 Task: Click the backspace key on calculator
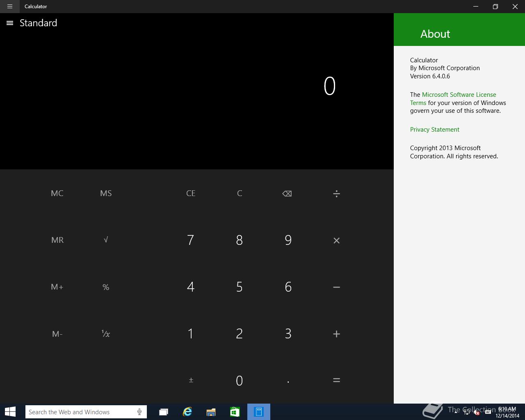pyautogui.click(x=287, y=194)
